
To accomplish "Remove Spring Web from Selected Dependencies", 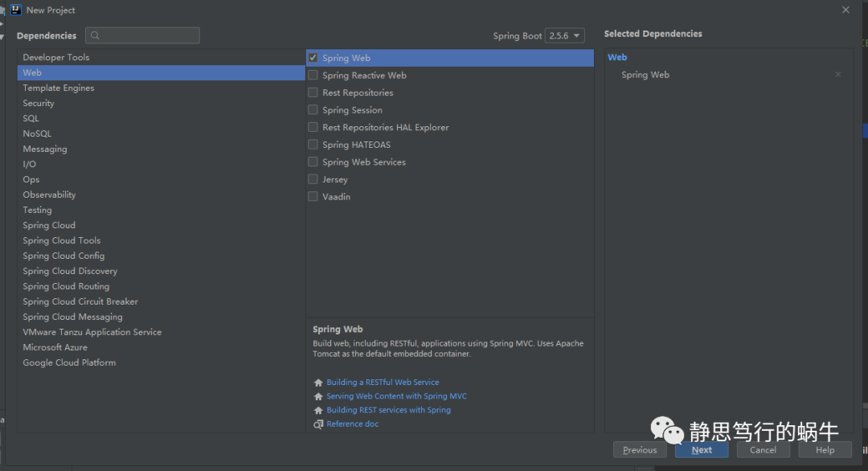I will tap(838, 74).
